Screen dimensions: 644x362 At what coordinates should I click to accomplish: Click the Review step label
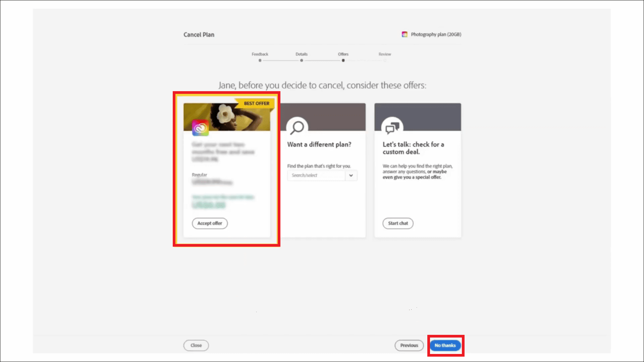[x=385, y=54]
